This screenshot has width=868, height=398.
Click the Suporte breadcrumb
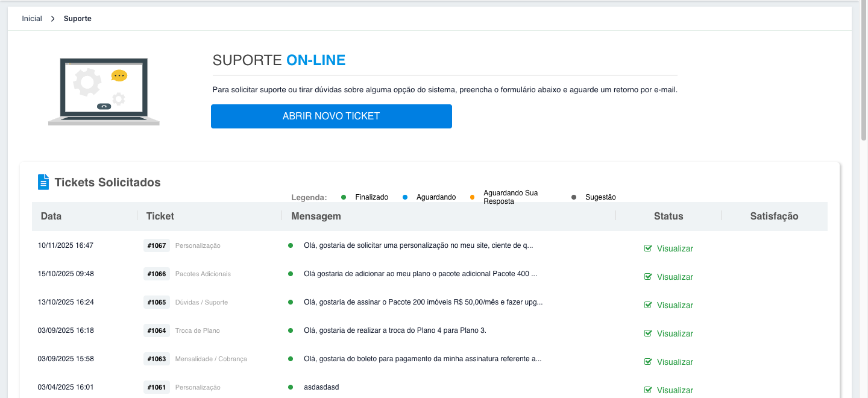[78, 19]
